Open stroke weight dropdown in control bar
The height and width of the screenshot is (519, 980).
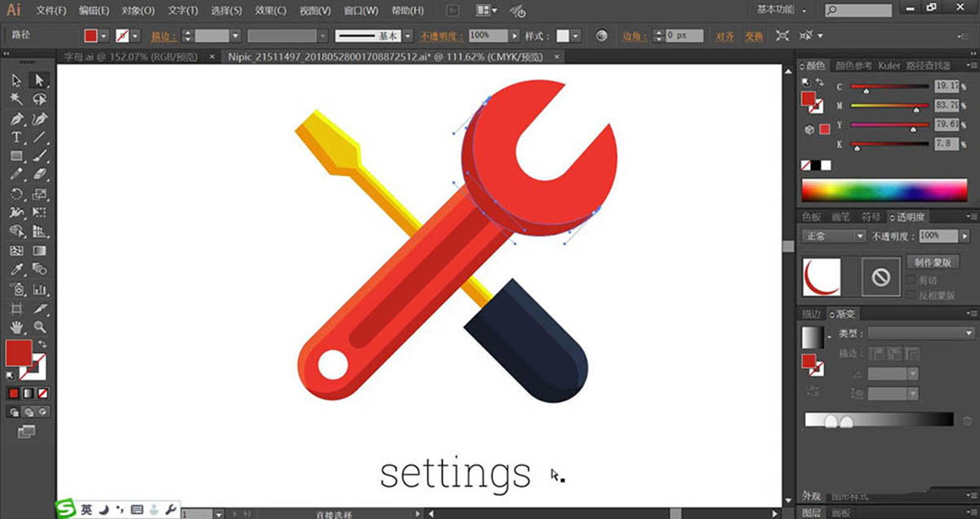235,36
